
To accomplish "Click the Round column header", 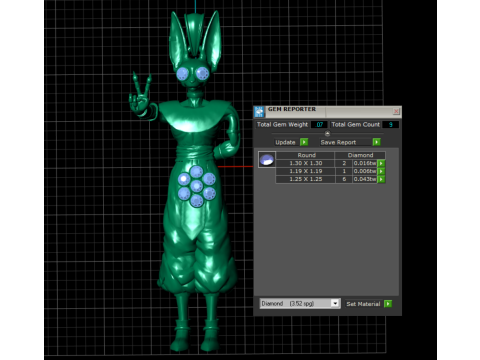I will [305, 155].
